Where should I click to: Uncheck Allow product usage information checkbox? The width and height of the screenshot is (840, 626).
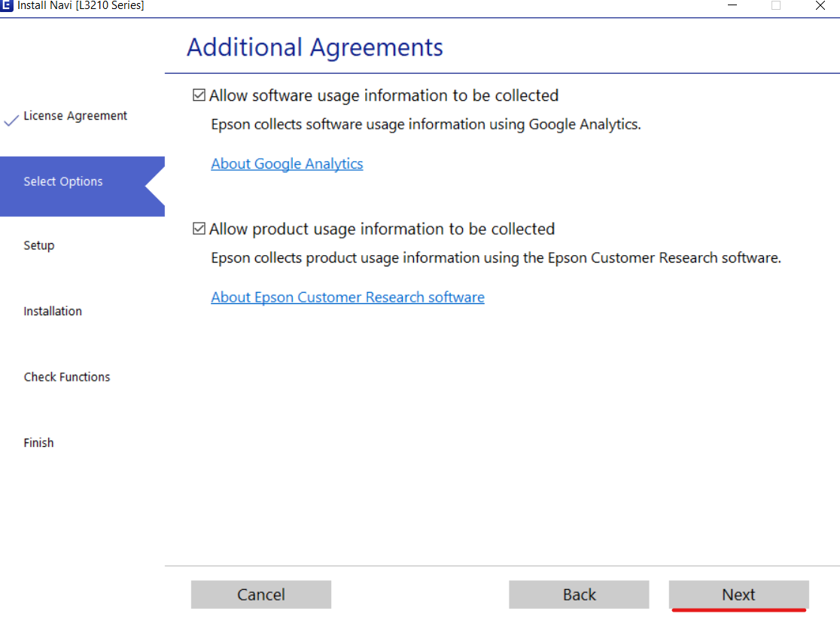199,229
